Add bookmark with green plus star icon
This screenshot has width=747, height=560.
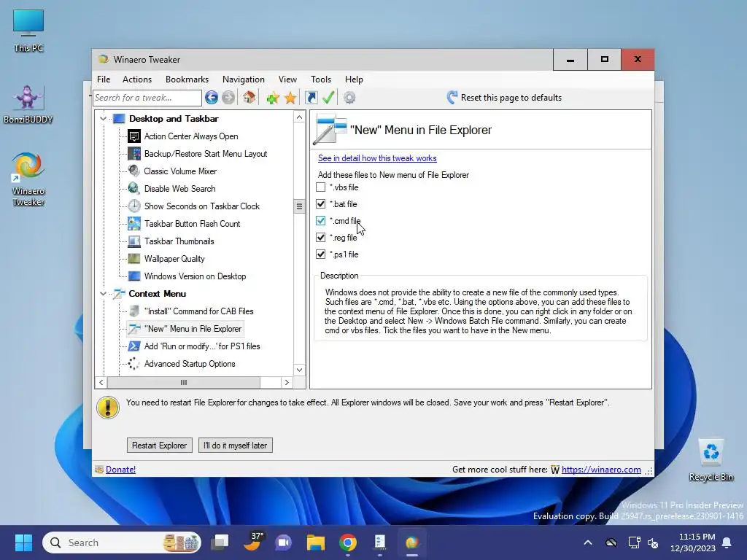point(273,98)
